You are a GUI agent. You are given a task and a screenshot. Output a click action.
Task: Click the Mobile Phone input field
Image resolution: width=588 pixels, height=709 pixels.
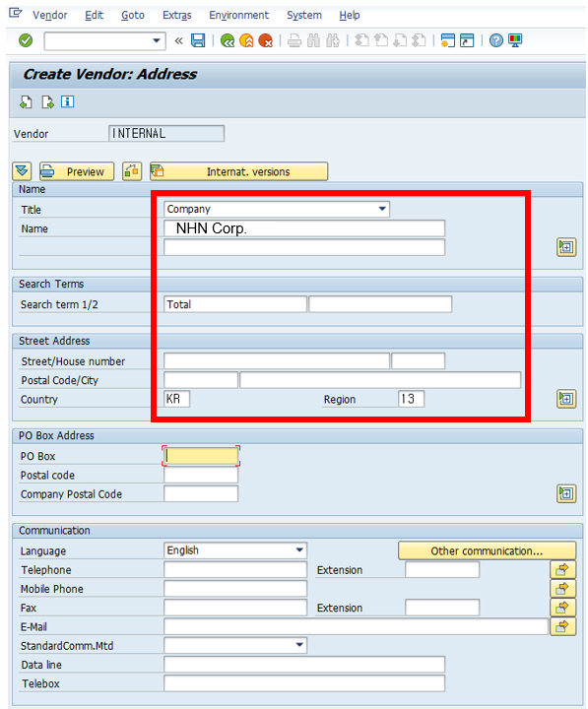click(x=235, y=589)
